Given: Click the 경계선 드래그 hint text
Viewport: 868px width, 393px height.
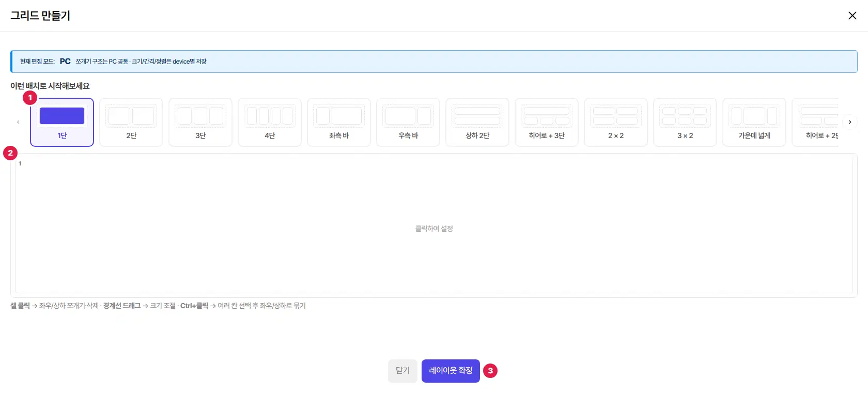Looking at the screenshot, I should [x=121, y=306].
